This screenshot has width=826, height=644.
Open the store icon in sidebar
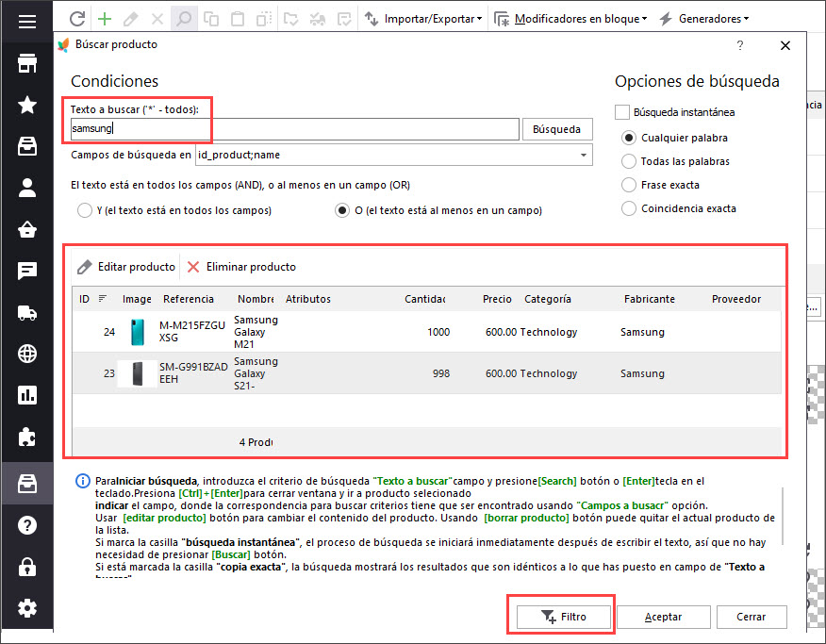tap(26, 63)
